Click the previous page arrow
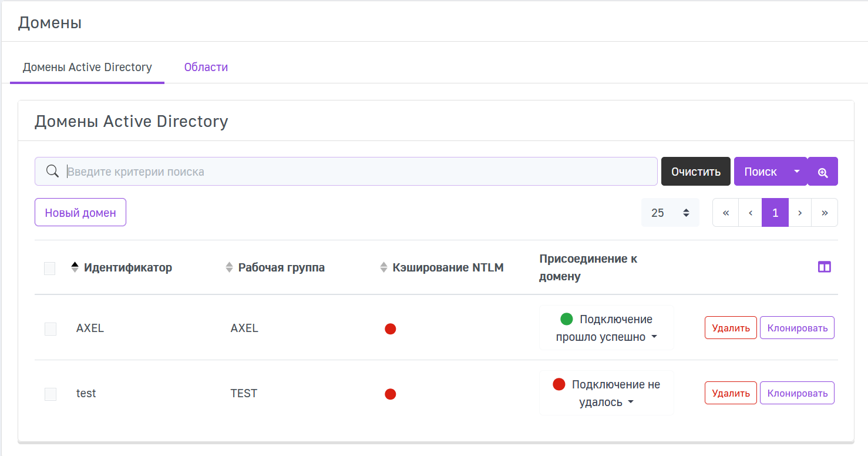 [751, 213]
